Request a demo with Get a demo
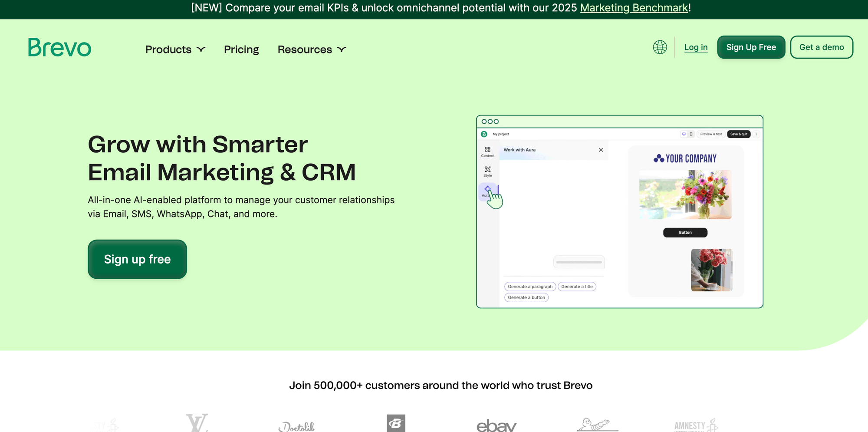The width and height of the screenshot is (868, 432). tap(822, 47)
